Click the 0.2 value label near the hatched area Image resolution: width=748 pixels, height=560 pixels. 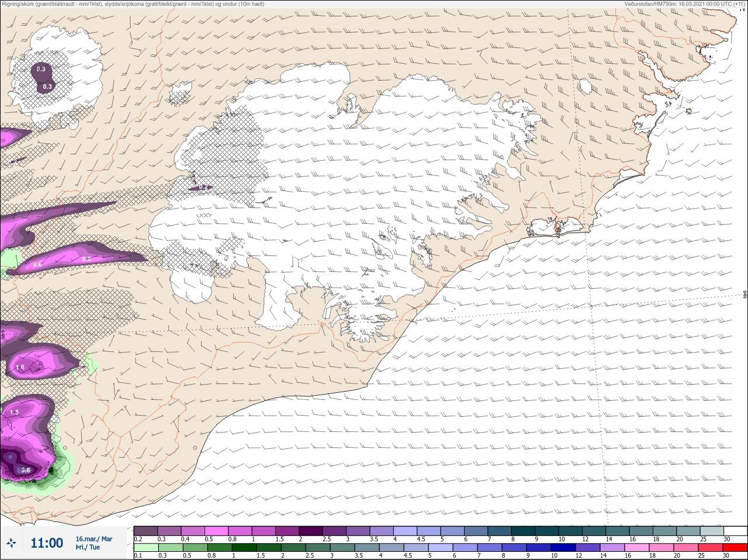(204, 187)
